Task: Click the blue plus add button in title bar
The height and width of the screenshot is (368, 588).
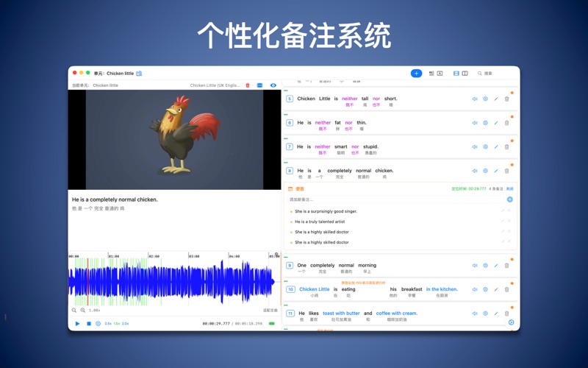Action: tap(416, 73)
